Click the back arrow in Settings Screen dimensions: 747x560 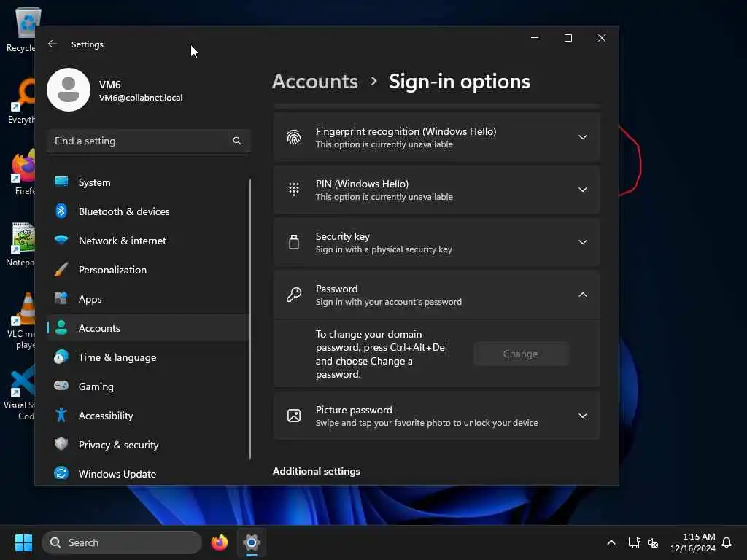click(x=53, y=44)
